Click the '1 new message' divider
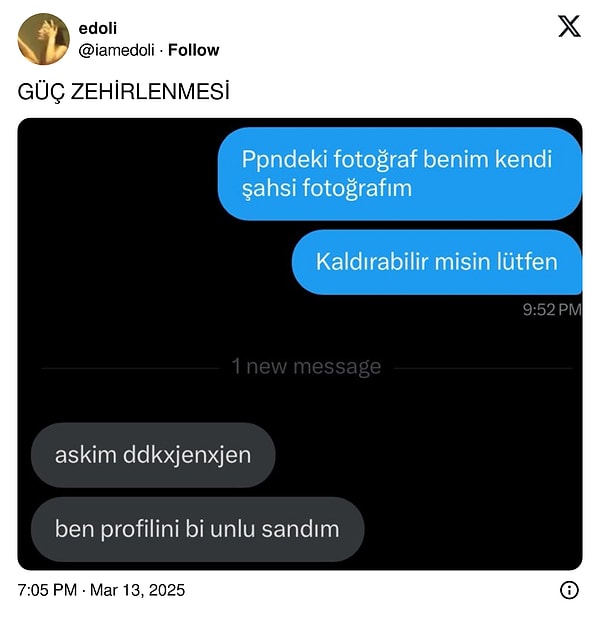 click(x=306, y=367)
